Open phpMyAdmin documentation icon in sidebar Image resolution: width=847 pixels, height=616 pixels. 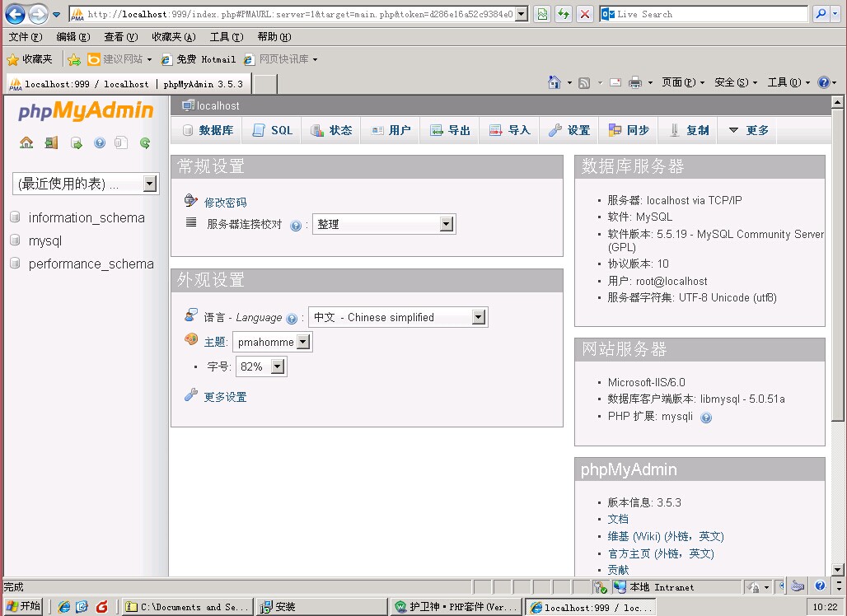100,142
